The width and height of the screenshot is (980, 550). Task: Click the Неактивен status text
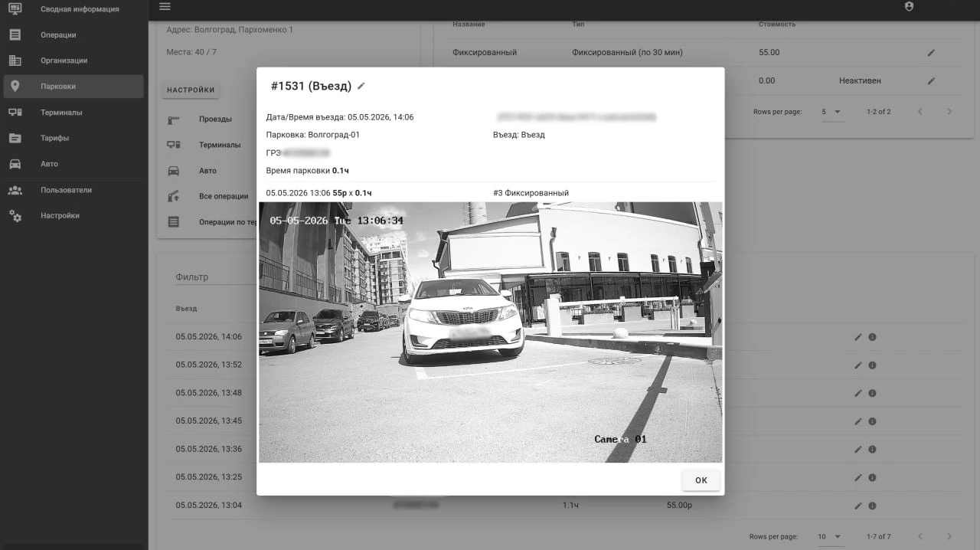(x=860, y=80)
